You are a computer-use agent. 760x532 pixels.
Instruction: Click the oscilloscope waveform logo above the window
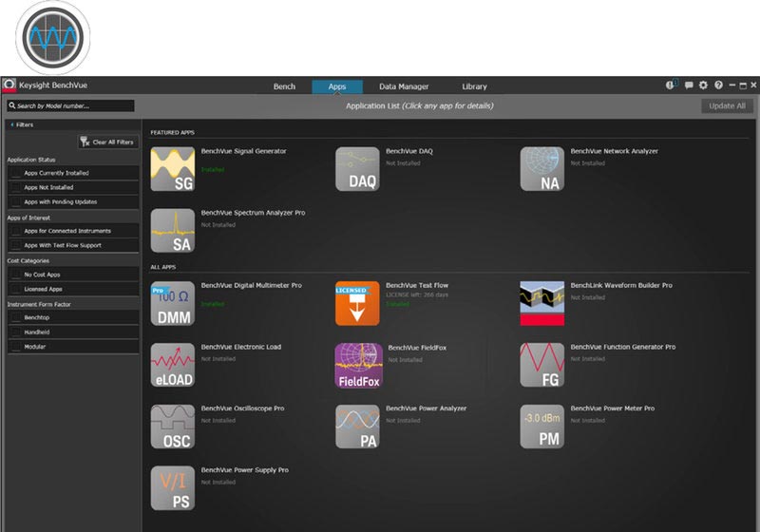pyautogui.click(x=53, y=38)
